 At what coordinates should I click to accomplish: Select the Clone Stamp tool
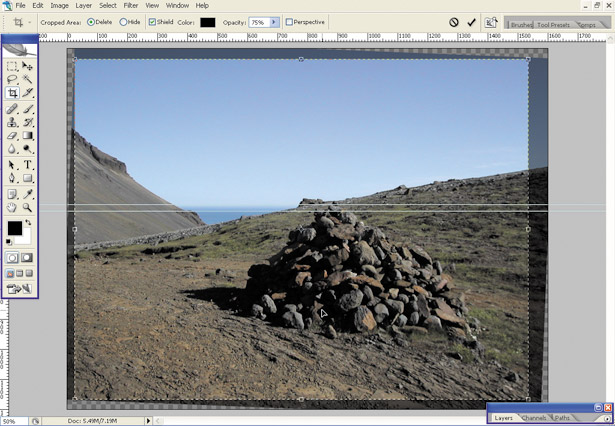pos(12,122)
